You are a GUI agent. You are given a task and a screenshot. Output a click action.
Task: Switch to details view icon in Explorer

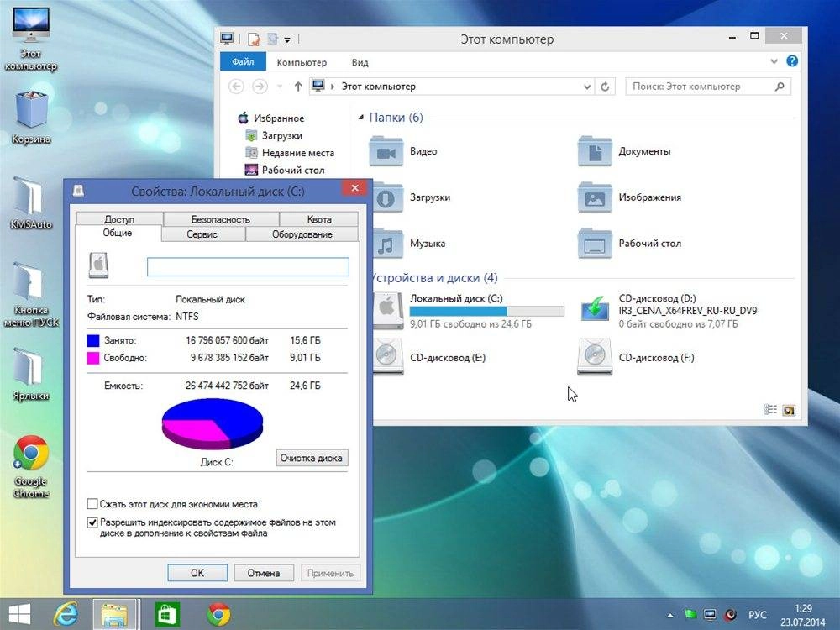[x=770, y=410]
